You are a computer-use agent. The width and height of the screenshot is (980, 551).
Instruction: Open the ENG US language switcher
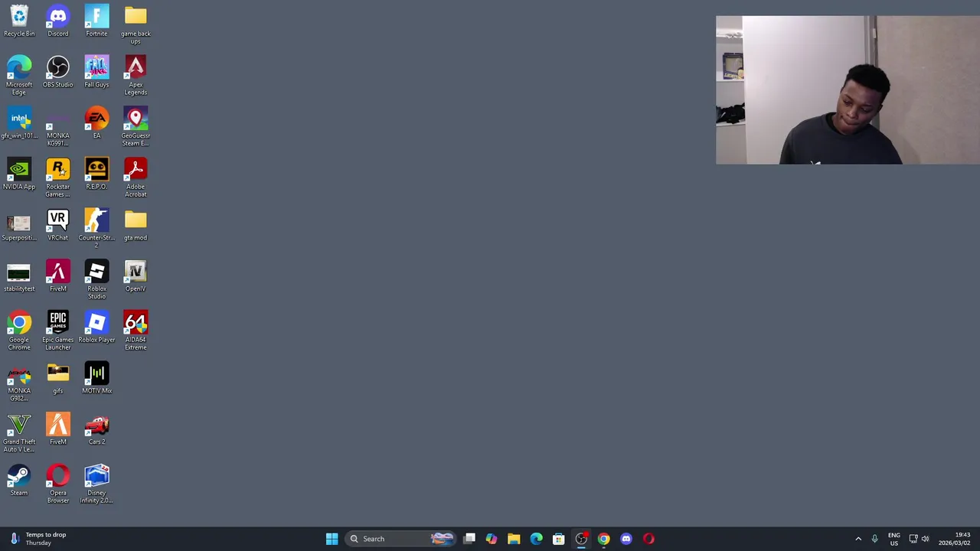coord(894,539)
